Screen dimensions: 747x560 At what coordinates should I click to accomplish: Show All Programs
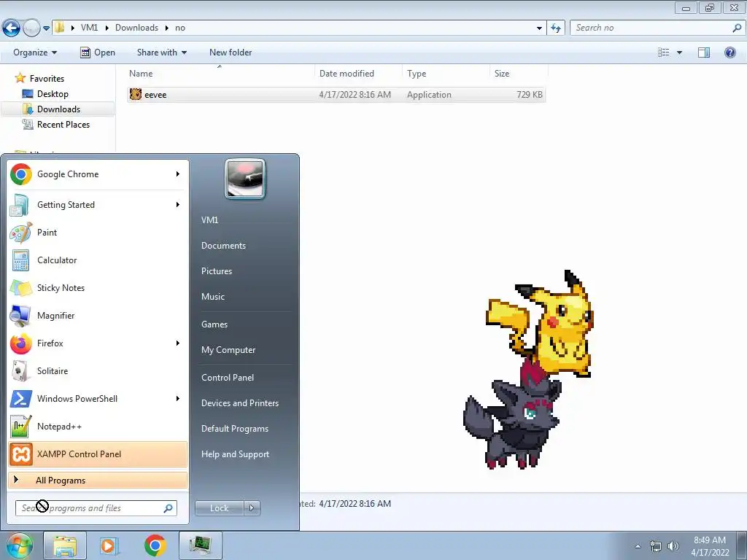click(x=98, y=481)
